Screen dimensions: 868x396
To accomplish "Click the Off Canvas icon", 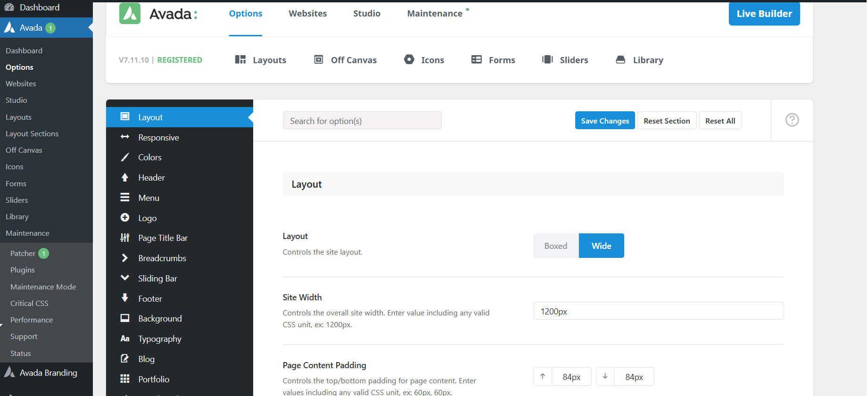I will 319,59.
